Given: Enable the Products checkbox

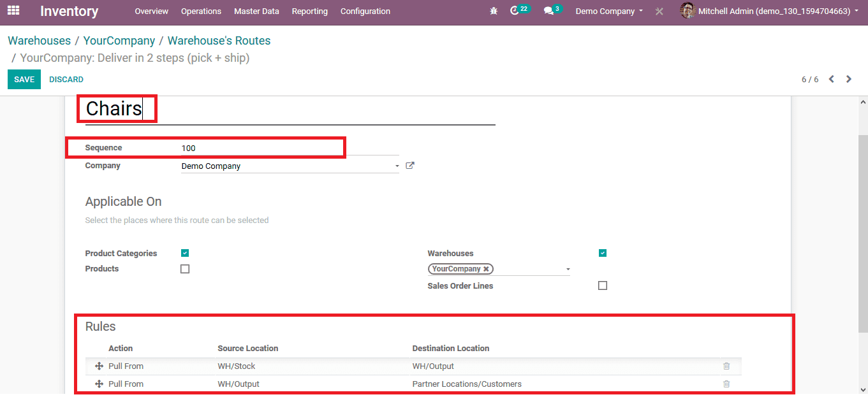Looking at the screenshot, I should [x=185, y=269].
